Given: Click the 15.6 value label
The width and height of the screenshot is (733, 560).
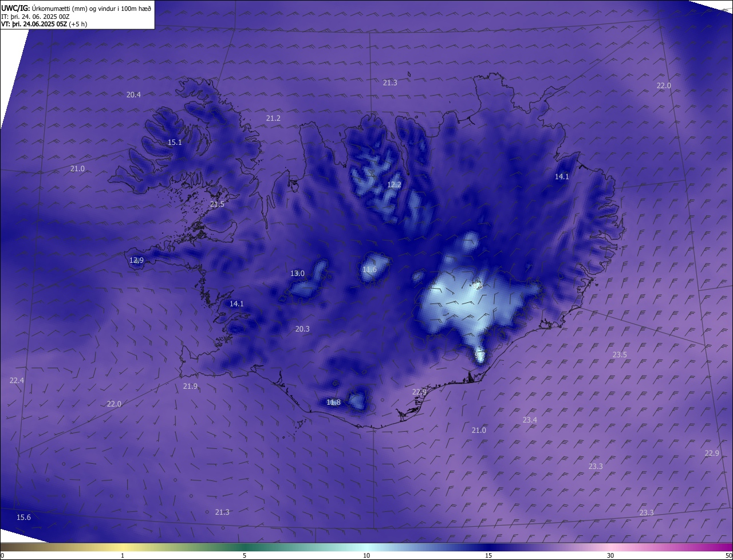Looking at the screenshot, I should (23, 517).
